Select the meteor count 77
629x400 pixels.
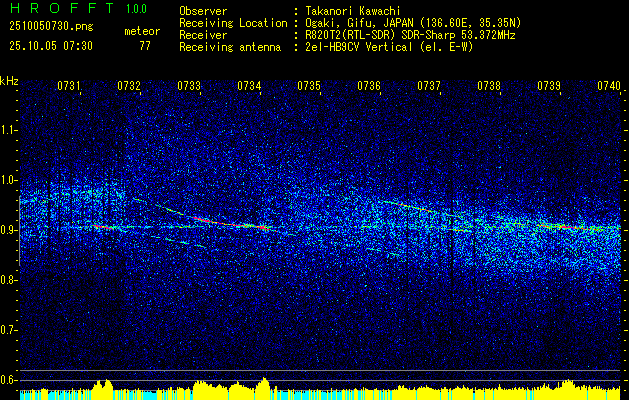click(145, 46)
